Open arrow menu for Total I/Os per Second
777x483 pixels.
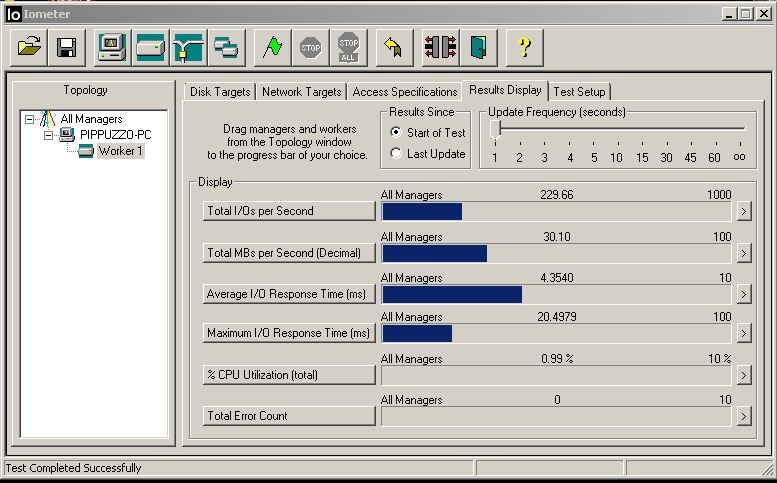coord(743,212)
